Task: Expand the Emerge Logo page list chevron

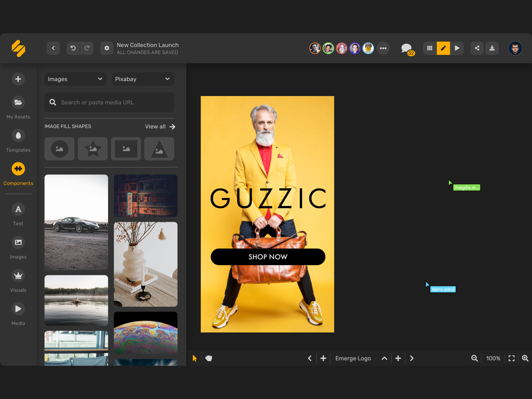Action: pos(384,358)
